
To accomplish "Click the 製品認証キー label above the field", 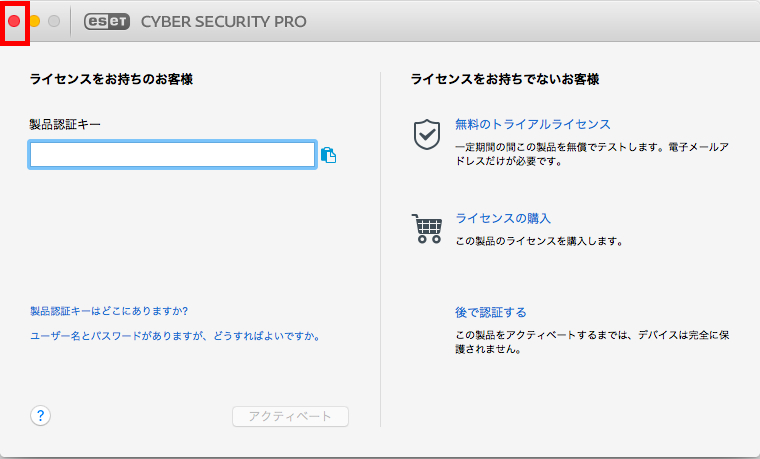I will 65,125.
